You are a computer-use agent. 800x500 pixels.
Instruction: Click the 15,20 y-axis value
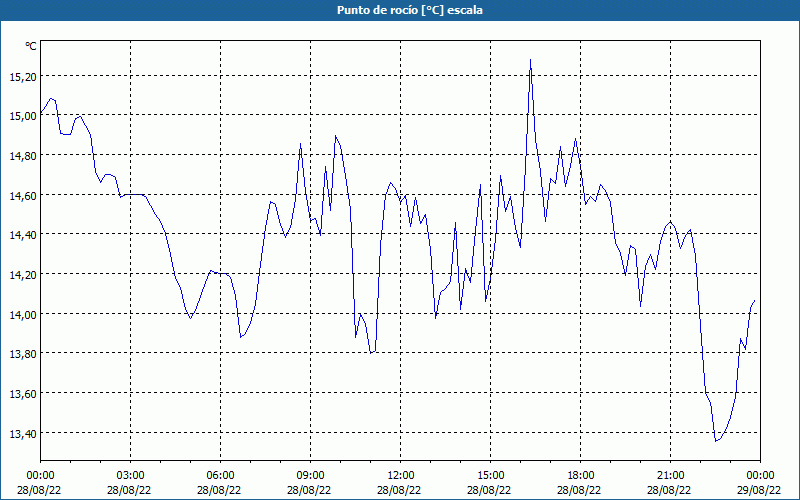23,77
